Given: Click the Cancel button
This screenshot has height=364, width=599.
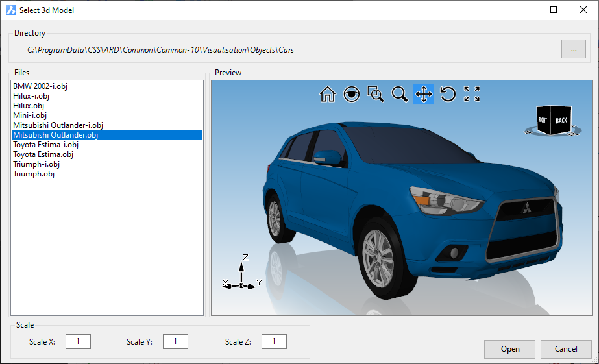Looking at the screenshot, I should [x=566, y=349].
